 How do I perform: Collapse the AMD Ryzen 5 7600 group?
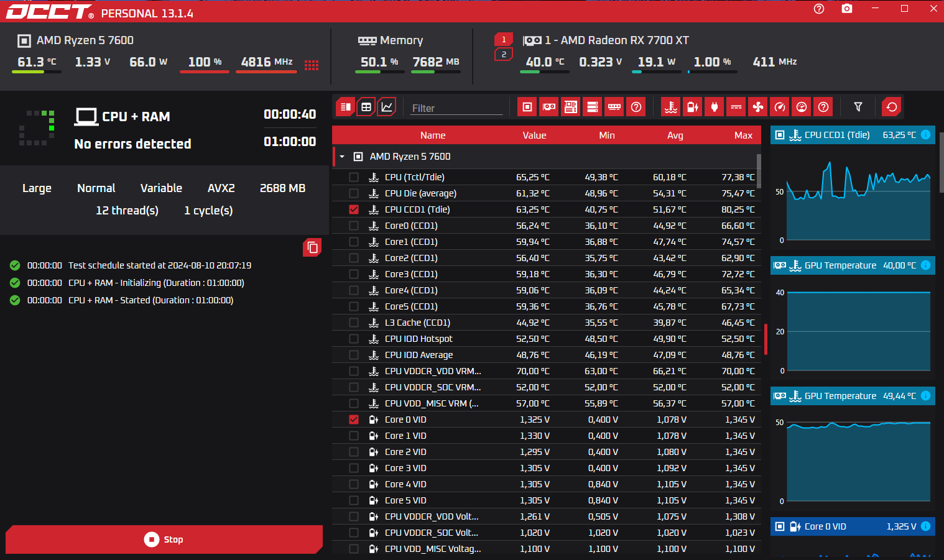click(x=342, y=157)
